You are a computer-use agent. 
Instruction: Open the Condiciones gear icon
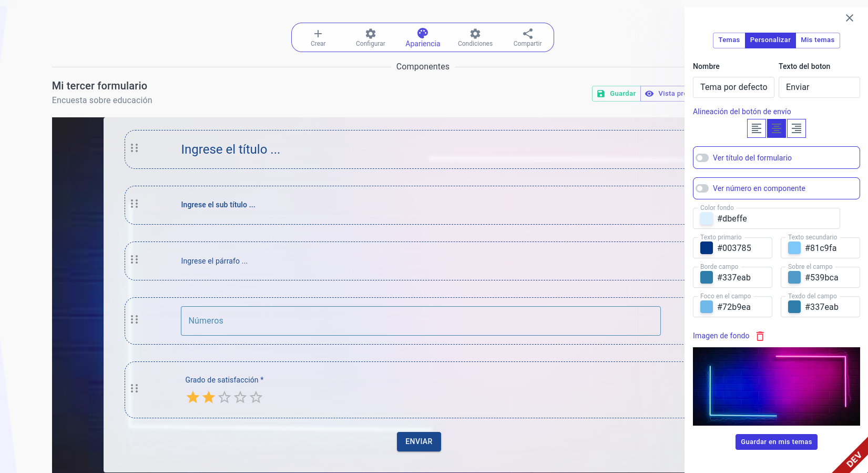click(x=475, y=34)
